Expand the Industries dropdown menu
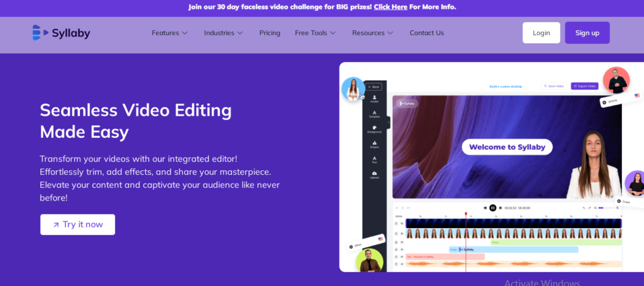This screenshot has height=286, width=644. (223, 33)
